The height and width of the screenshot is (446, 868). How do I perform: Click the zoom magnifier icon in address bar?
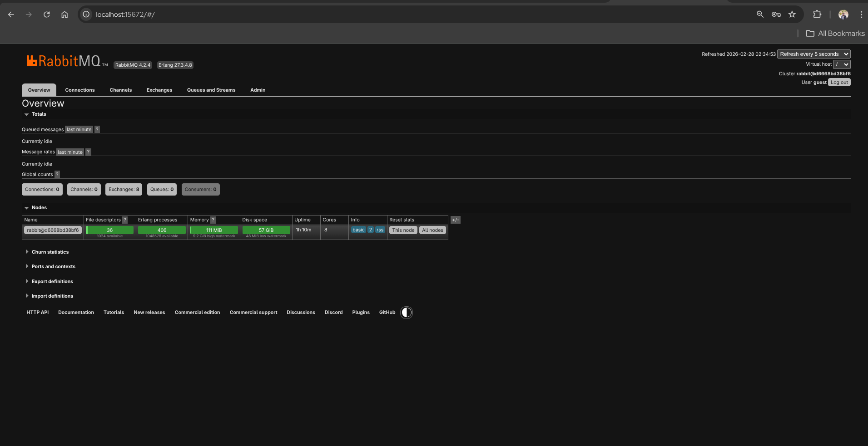[x=760, y=15]
